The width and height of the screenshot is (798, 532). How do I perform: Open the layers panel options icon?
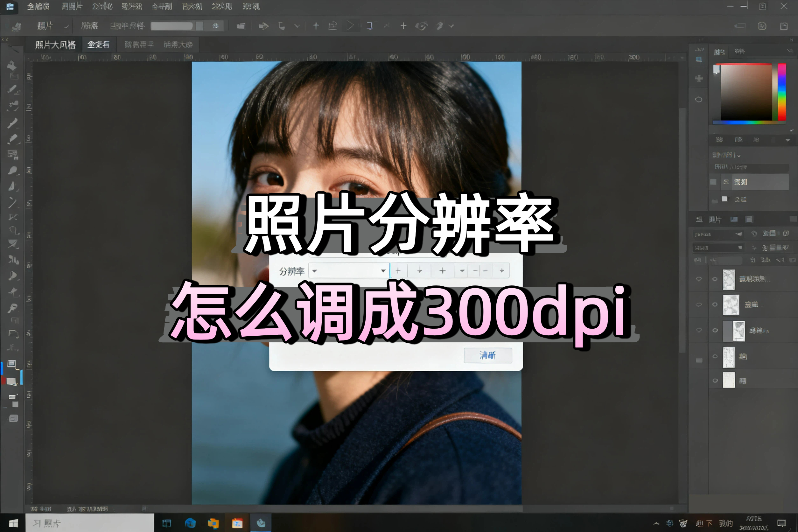coord(793,220)
